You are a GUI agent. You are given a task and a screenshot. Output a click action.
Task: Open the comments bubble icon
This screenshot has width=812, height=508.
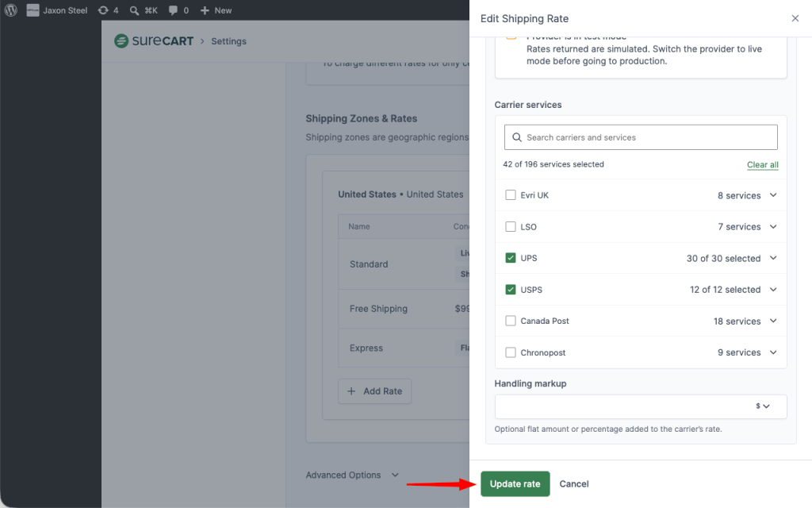click(173, 10)
